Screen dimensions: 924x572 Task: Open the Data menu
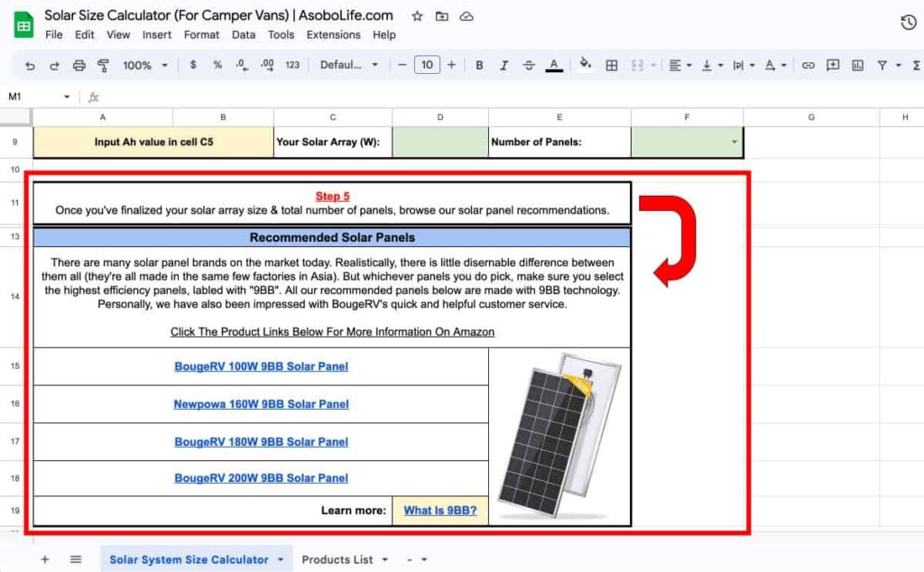tap(244, 35)
